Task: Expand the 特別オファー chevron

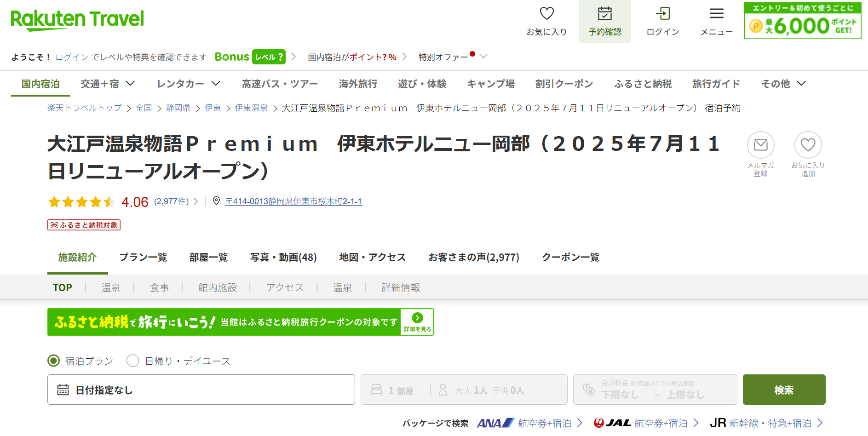Action: point(483,57)
